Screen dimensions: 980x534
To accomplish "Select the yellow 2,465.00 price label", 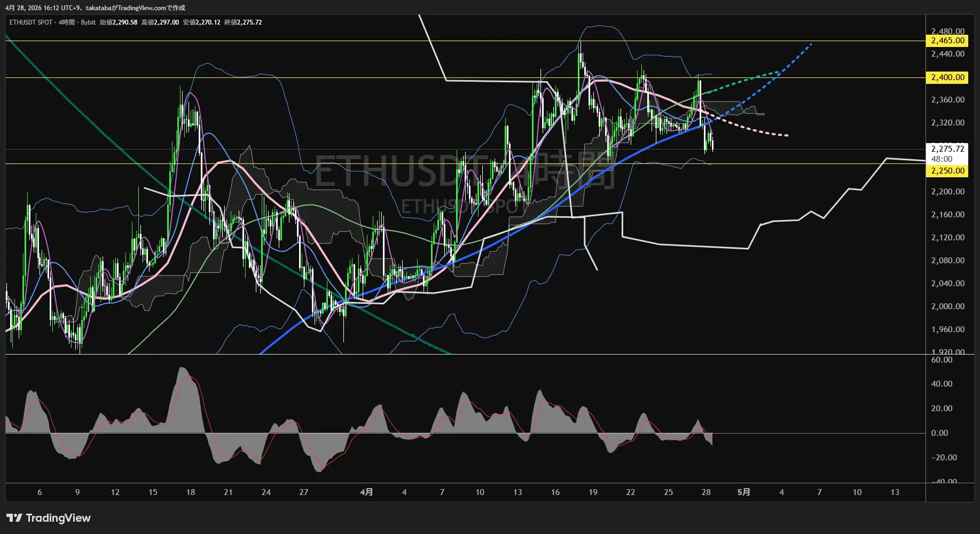I will [x=947, y=41].
